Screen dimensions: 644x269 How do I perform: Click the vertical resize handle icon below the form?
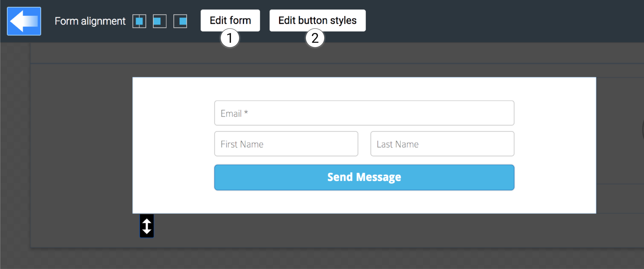[x=147, y=226]
